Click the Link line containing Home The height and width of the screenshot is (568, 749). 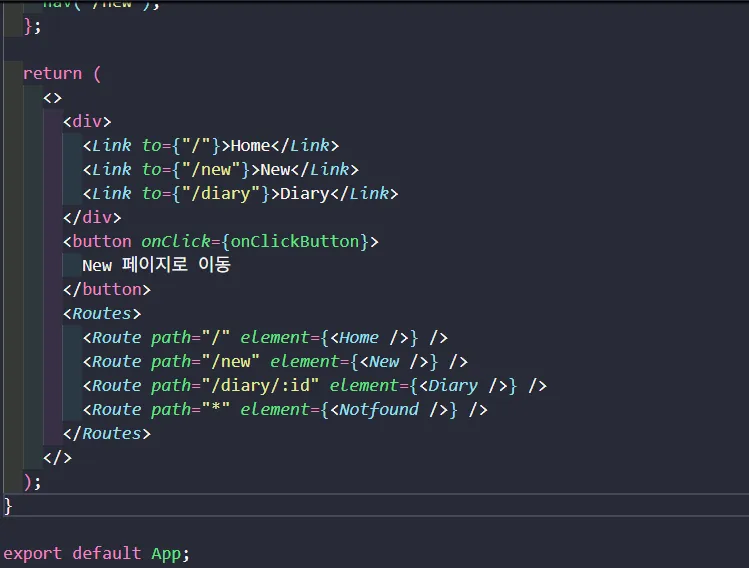click(211, 146)
